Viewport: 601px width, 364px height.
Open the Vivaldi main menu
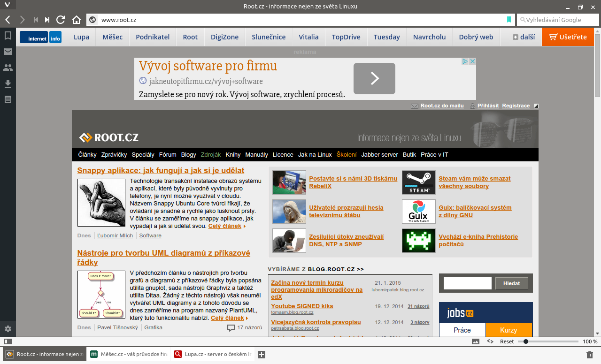coord(7,6)
